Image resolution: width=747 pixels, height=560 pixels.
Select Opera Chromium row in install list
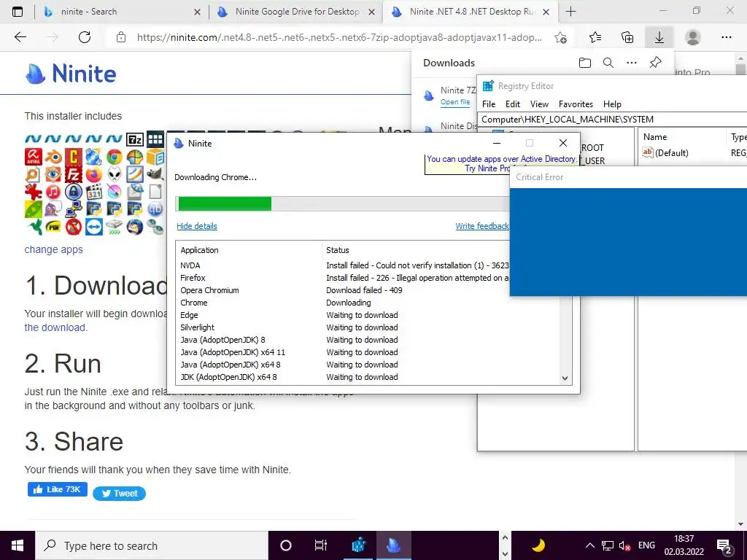[x=344, y=290]
